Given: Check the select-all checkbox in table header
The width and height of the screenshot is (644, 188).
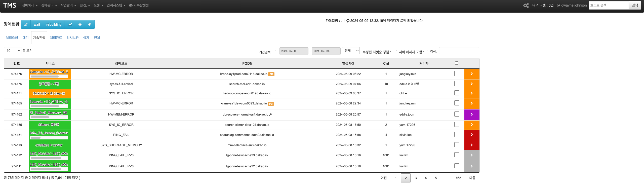Looking at the screenshot, I should point(457,63).
